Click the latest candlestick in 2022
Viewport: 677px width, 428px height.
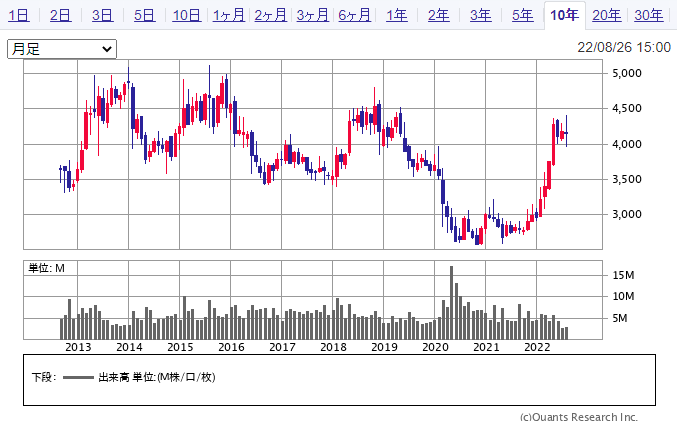pos(566,131)
